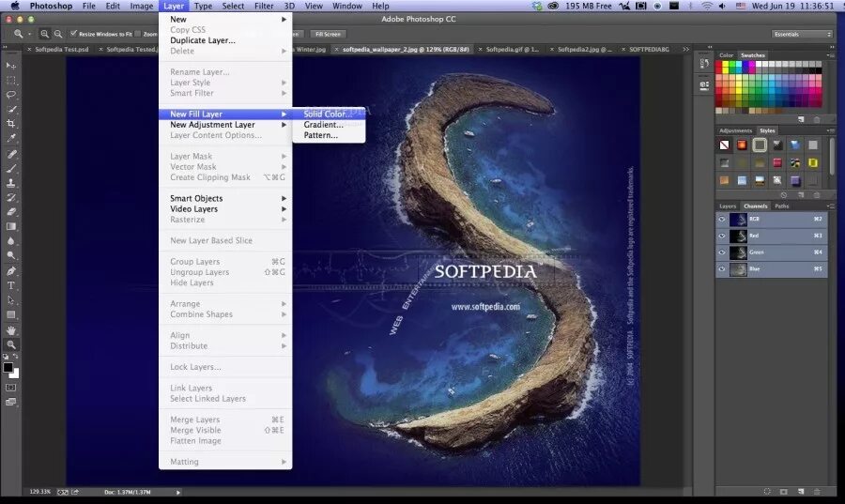Screen dimensions: 845x504
Task: Select the Gradient tool
Action: tap(10, 227)
